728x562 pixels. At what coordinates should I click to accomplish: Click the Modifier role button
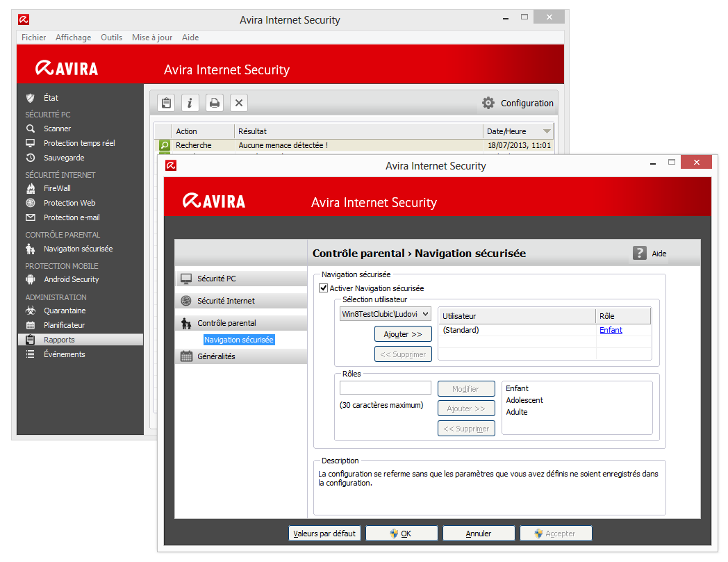click(466, 389)
